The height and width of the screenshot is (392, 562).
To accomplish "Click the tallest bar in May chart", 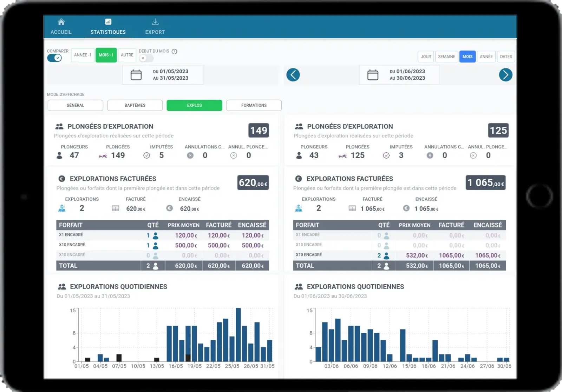I will point(238,335).
